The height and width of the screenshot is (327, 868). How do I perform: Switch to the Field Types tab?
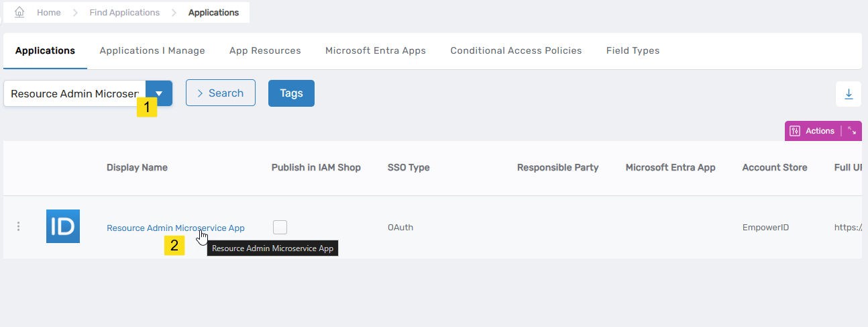[633, 50]
